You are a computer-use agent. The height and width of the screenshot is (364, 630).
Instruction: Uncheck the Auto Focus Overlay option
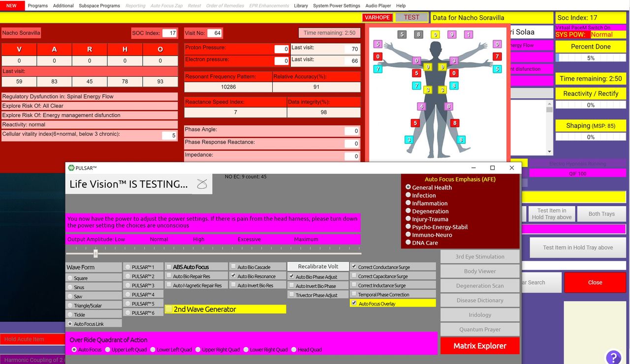(354, 303)
